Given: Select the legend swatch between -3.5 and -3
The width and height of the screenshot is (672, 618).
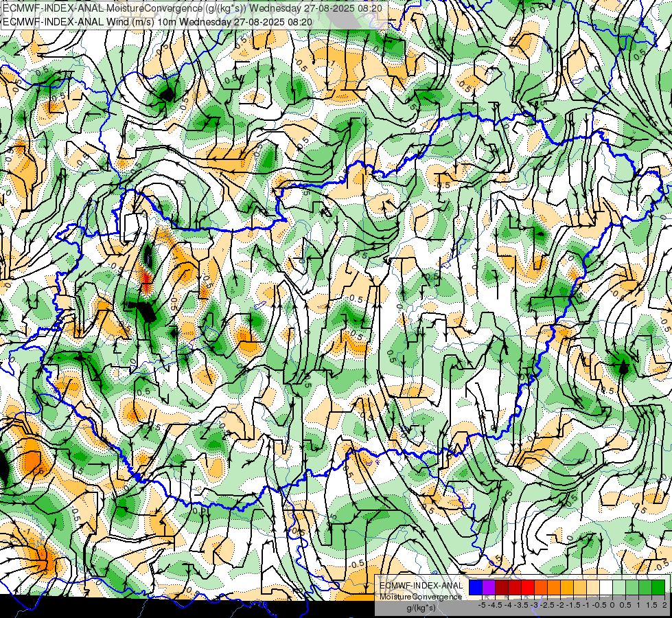Looking at the screenshot, I should tap(515, 588).
